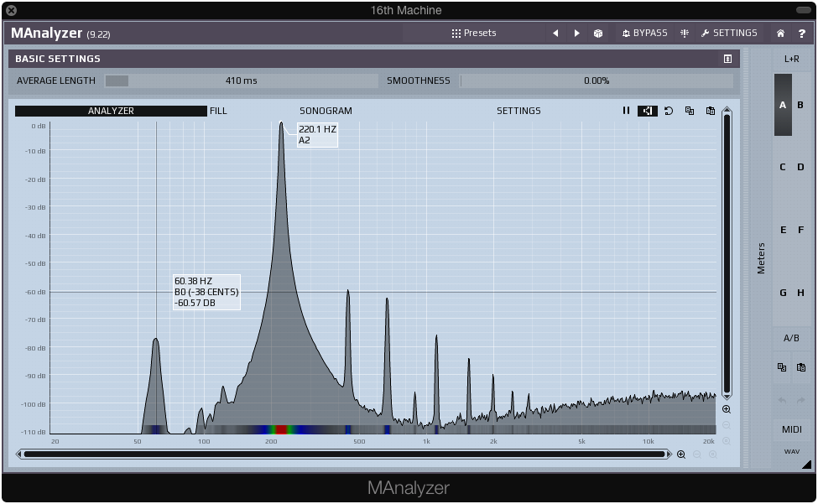Expand the Meters side panel
The height and width of the screenshot is (504, 818).
pos(760,258)
